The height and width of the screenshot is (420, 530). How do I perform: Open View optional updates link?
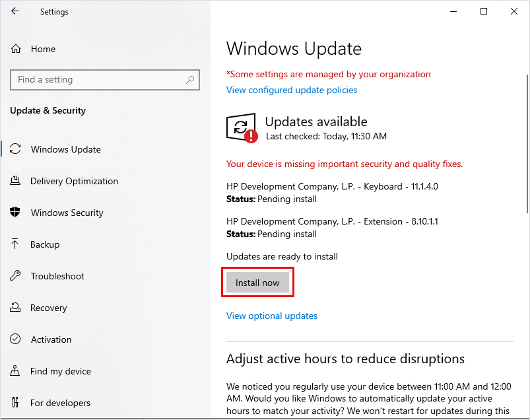[x=272, y=316]
